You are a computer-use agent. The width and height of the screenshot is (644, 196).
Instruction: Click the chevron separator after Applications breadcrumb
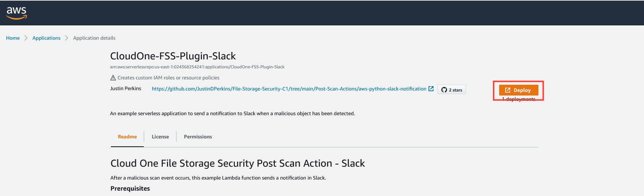click(66, 38)
